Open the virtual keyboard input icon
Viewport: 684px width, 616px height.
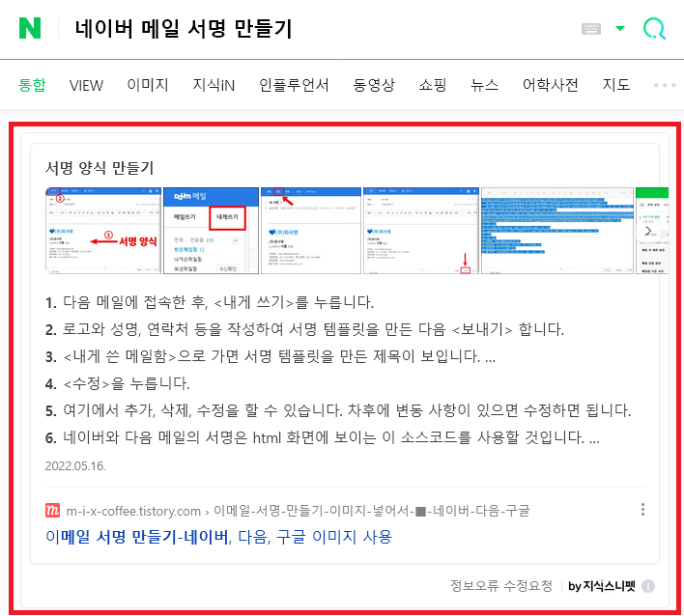[591, 29]
